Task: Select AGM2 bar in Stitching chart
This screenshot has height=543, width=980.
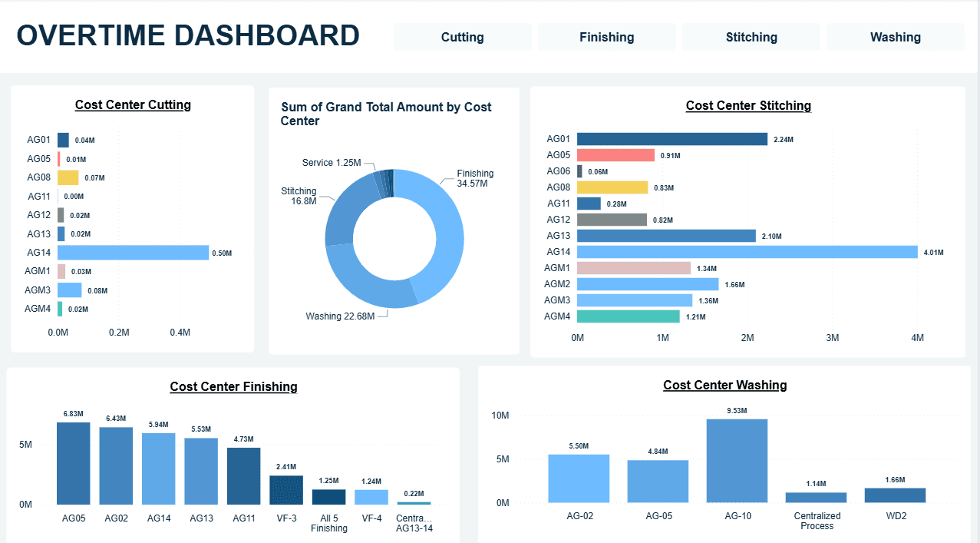Action: point(648,284)
